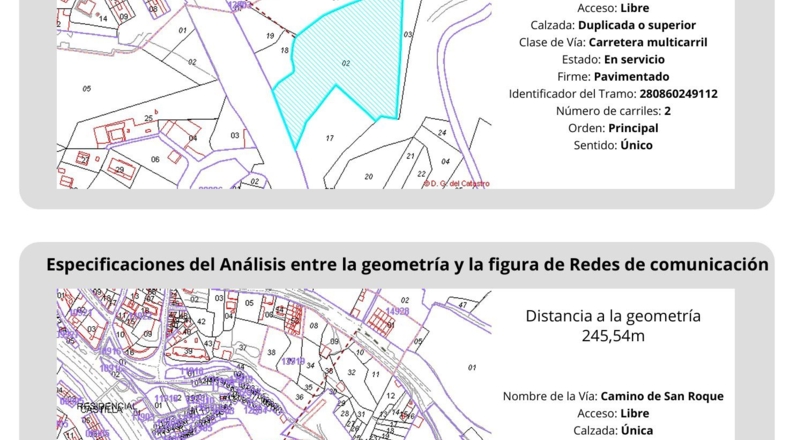Select the Identificador del Tramo value 280860249112
790x440 pixels.
coord(679,94)
